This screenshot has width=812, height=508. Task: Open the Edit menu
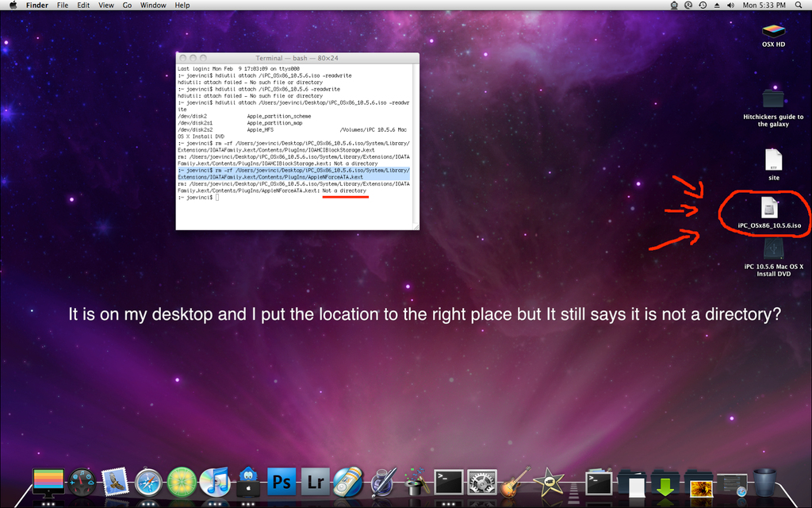tap(83, 6)
